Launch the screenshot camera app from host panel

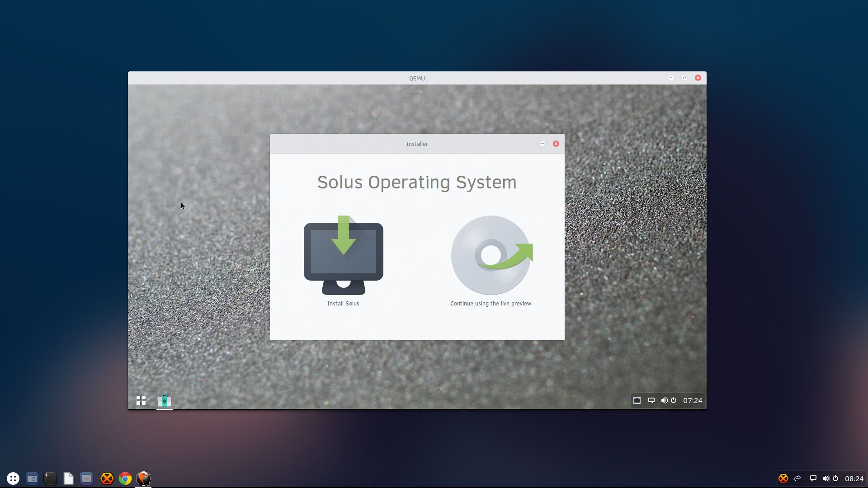click(32, 479)
